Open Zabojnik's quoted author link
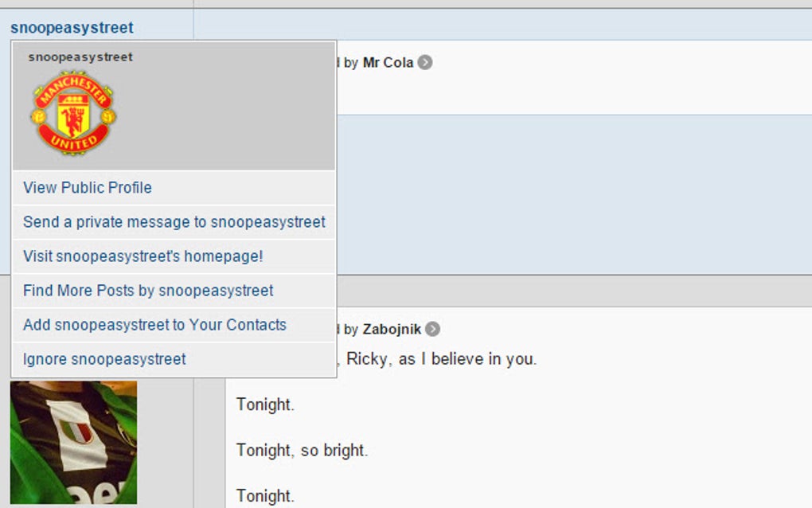This screenshot has width=812, height=508. point(392,329)
